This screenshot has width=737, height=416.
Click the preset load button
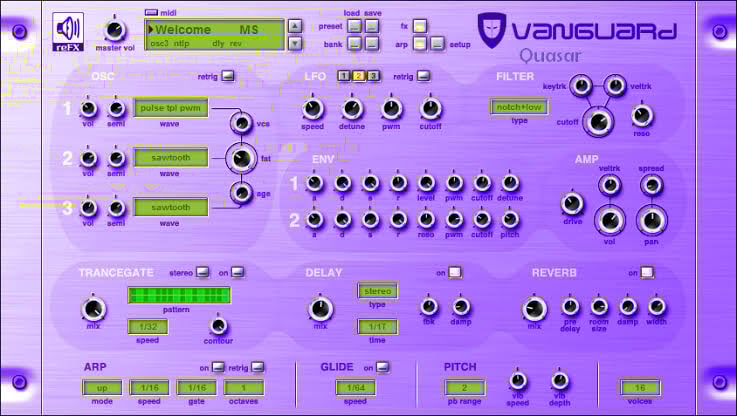[354, 26]
